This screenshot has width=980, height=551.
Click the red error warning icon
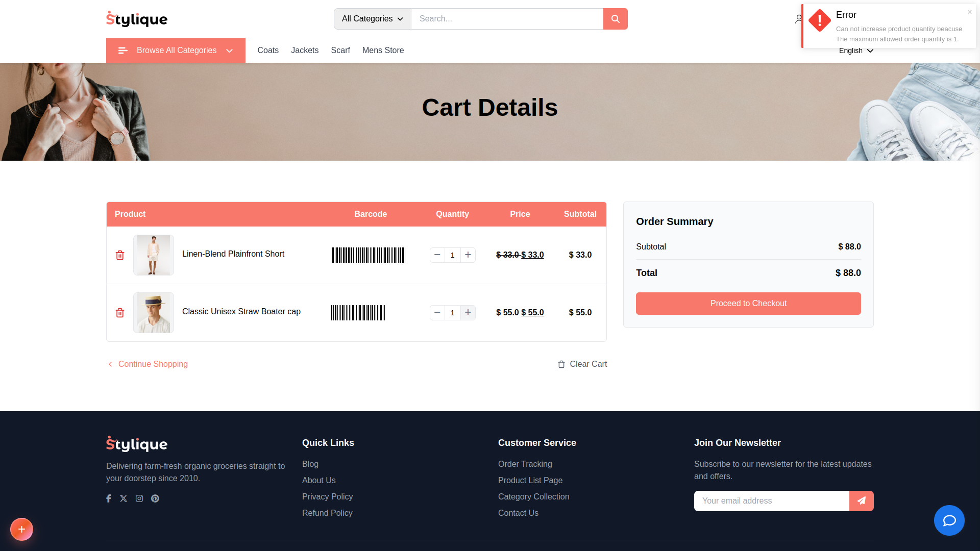tap(820, 20)
